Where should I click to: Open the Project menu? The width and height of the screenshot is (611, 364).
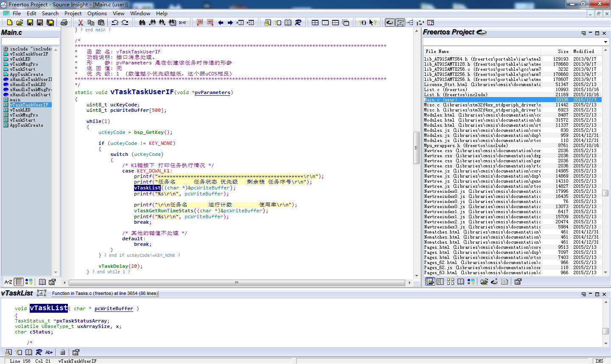73,13
